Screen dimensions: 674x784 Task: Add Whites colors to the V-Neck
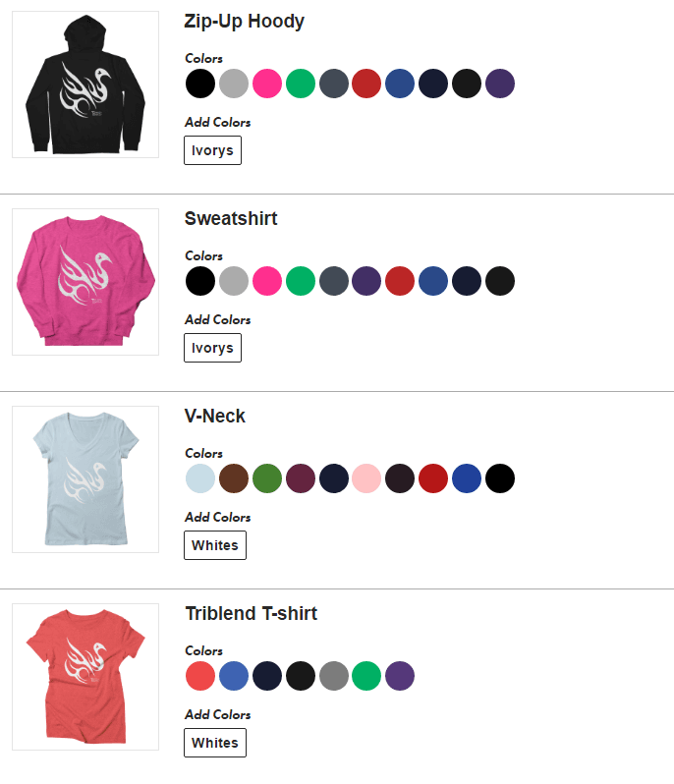click(215, 545)
